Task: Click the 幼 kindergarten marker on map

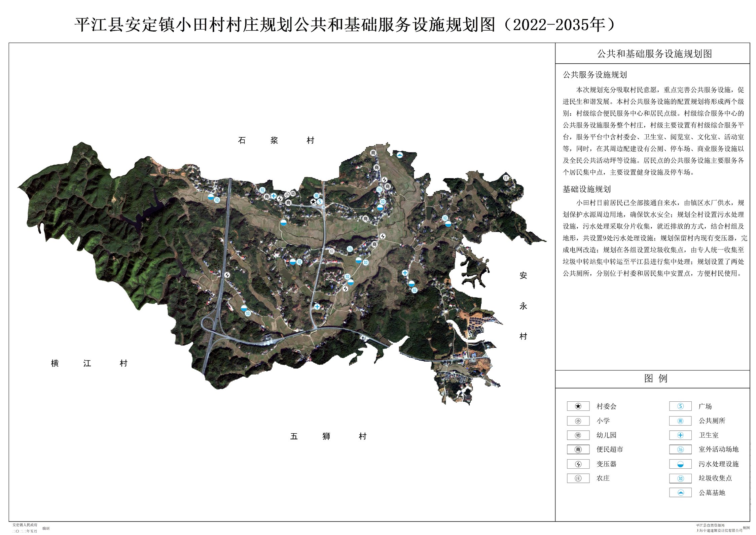Action: click(293, 193)
